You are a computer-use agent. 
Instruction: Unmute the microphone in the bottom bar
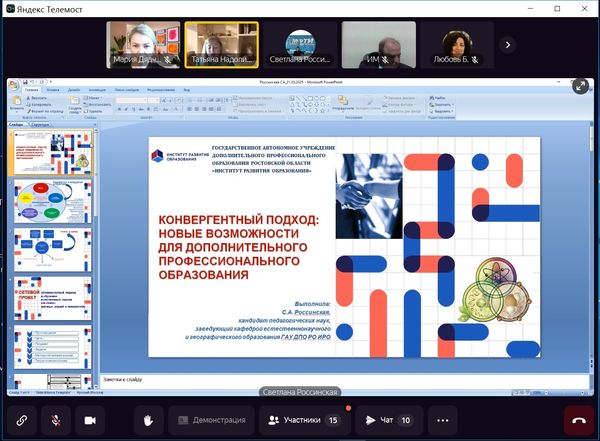point(56,420)
